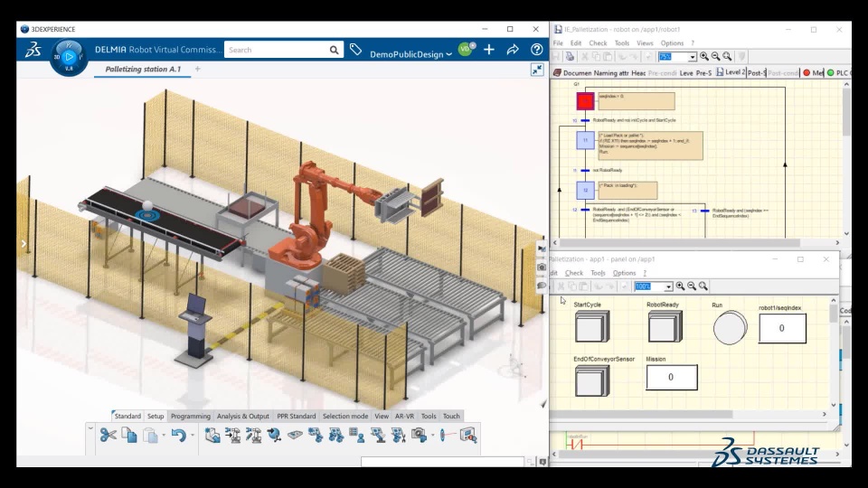Open the Options menu in panel window
The image size is (868, 488).
click(625, 273)
